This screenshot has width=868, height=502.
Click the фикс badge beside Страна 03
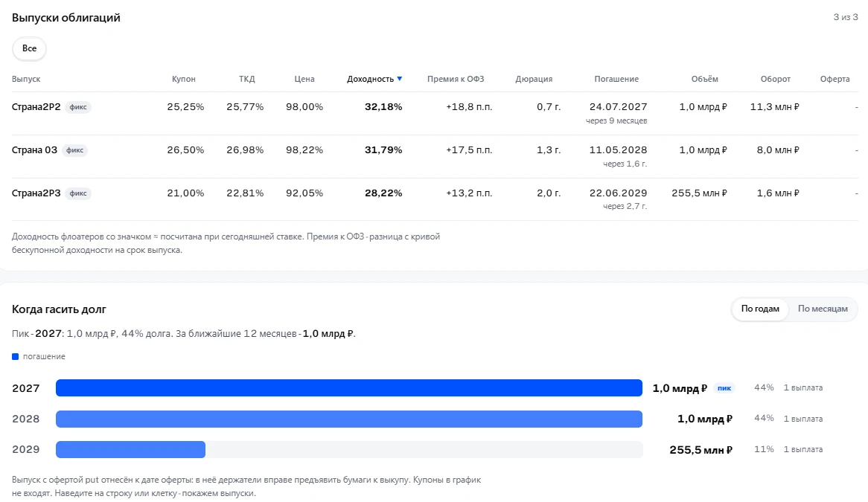click(74, 149)
